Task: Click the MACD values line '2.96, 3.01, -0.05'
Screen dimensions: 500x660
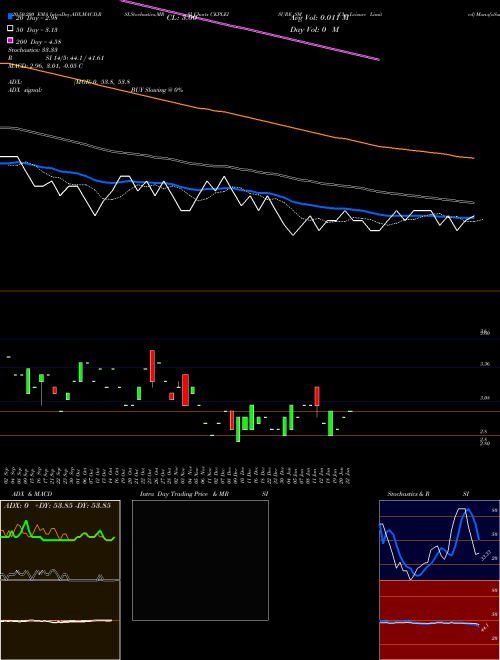Action: [x=53, y=66]
